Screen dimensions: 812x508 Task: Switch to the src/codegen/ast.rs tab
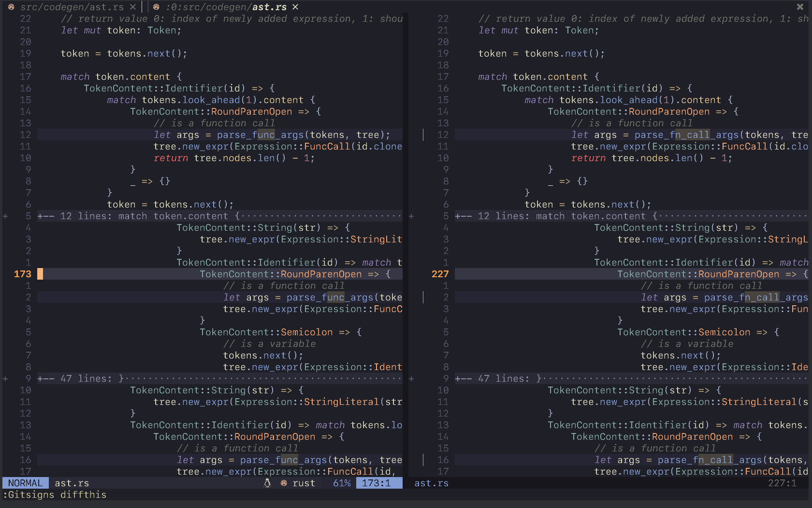click(x=72, y=7)
